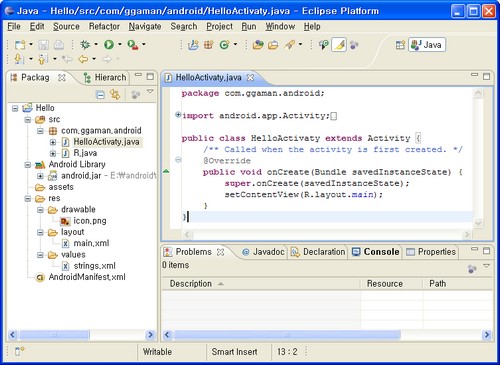
Task: Click the Back navigation yellow arrow
Action: click(x=83, y=59)
